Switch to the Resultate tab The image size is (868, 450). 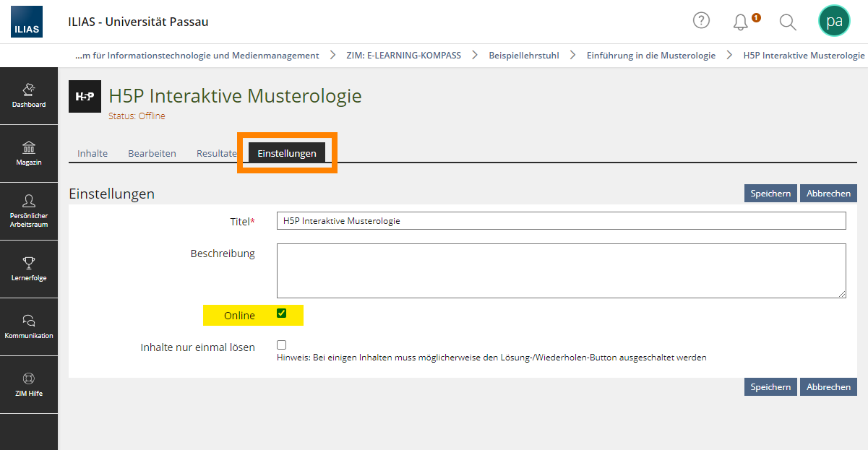pos(217,153)
